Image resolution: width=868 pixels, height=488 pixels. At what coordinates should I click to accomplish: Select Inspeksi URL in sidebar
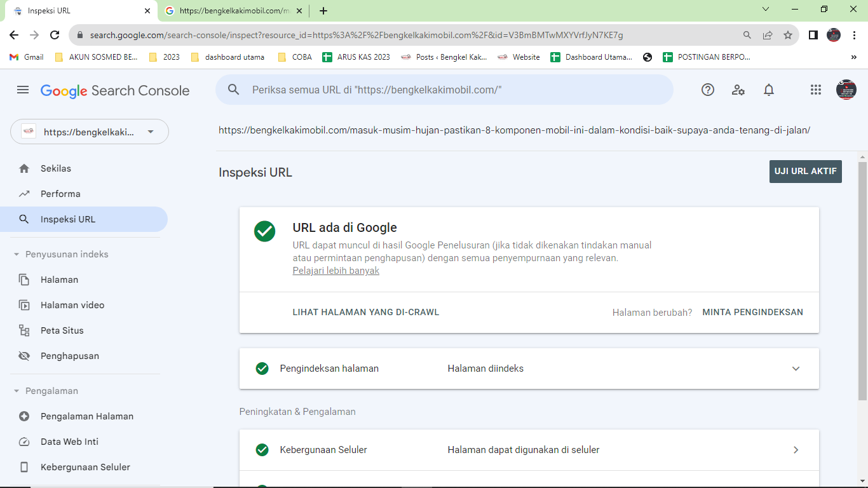(84, 219)
